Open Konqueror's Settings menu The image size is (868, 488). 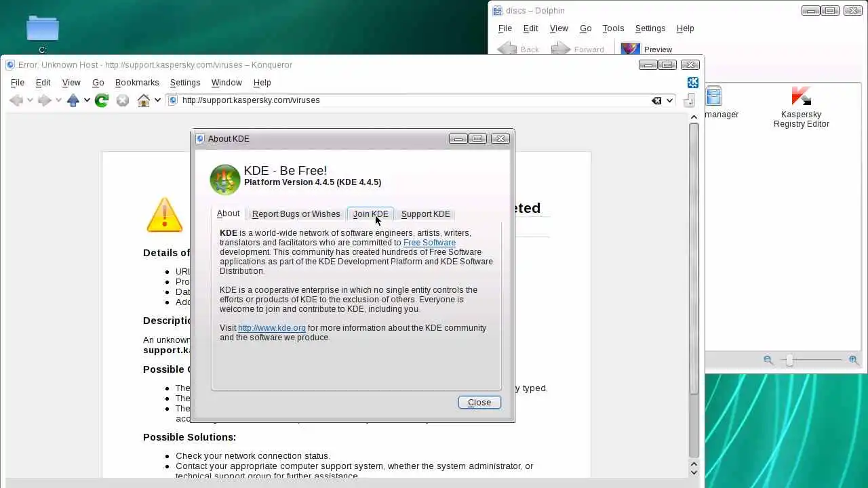pyautogui.click(x=185, y=83)
